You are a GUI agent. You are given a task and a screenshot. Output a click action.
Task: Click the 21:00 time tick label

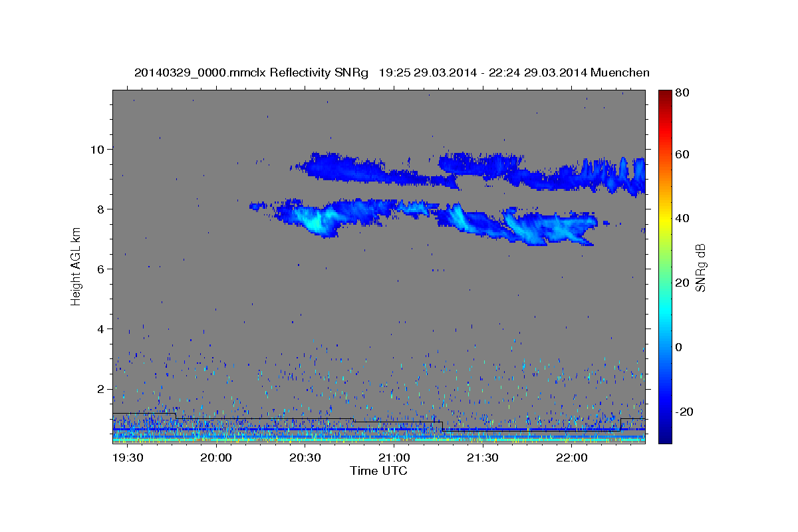(394, 458)
